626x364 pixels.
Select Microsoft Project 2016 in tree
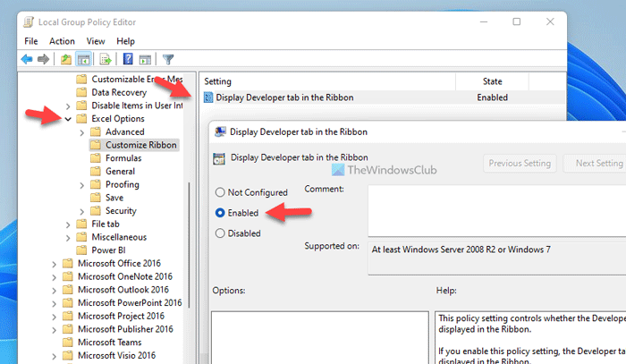[121, 316]
